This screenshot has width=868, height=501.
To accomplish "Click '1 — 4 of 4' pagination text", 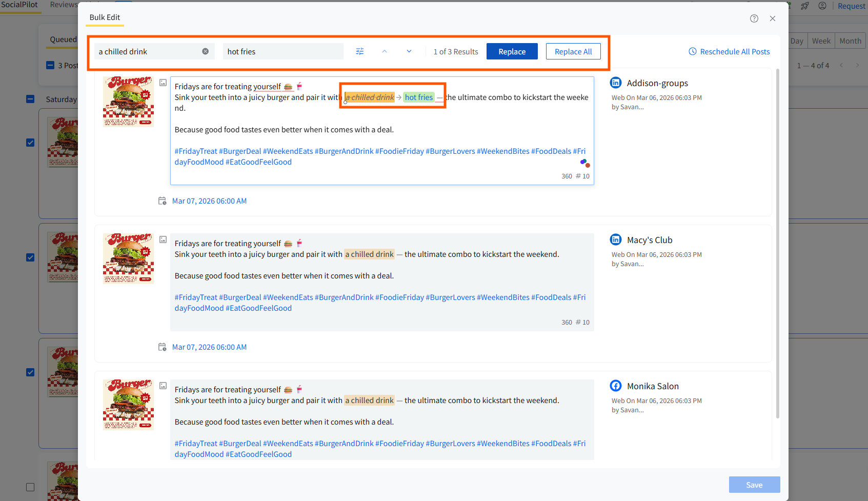I will tap(813, 66).
